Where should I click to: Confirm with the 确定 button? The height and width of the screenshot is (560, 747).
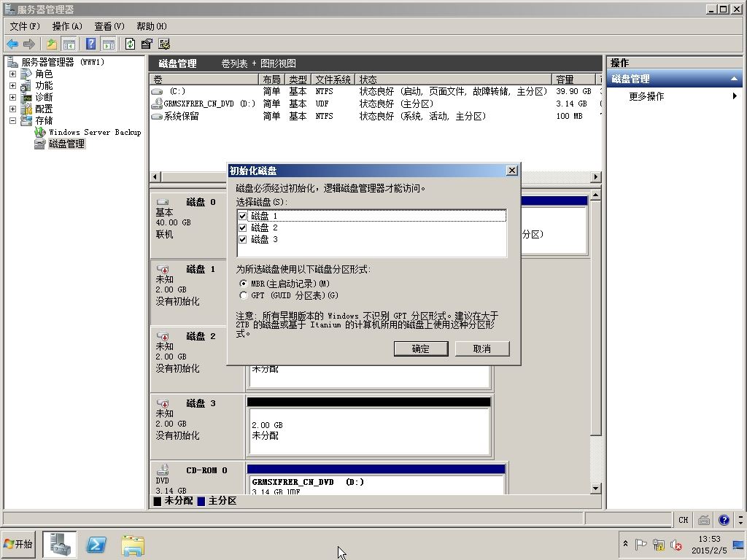pyautogui.click(x=421, y=349)
